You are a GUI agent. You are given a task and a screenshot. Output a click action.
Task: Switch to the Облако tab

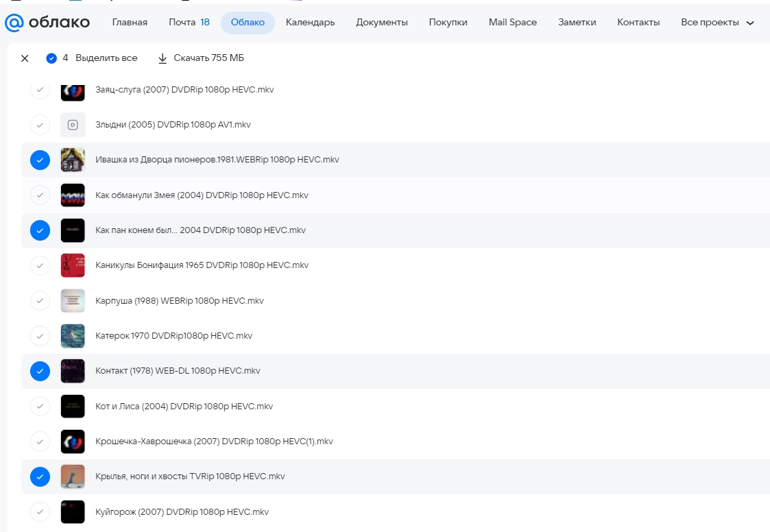[248, 23]
